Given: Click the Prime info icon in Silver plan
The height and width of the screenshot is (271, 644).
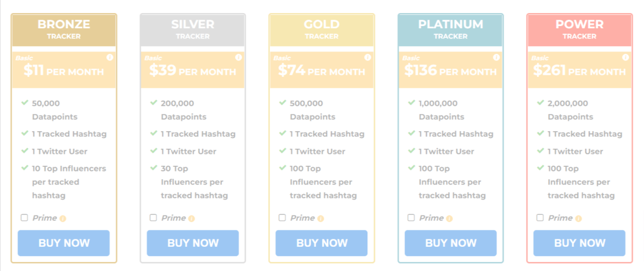Looking at the screenshot, I should click(x=192, y=218).
